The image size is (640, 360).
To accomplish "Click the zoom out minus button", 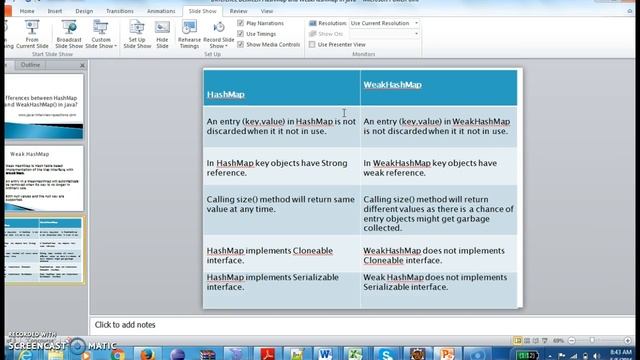I will point(572,340).
